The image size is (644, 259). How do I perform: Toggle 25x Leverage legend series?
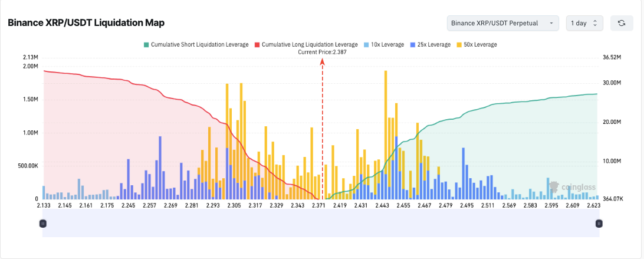tap(430, 44)
